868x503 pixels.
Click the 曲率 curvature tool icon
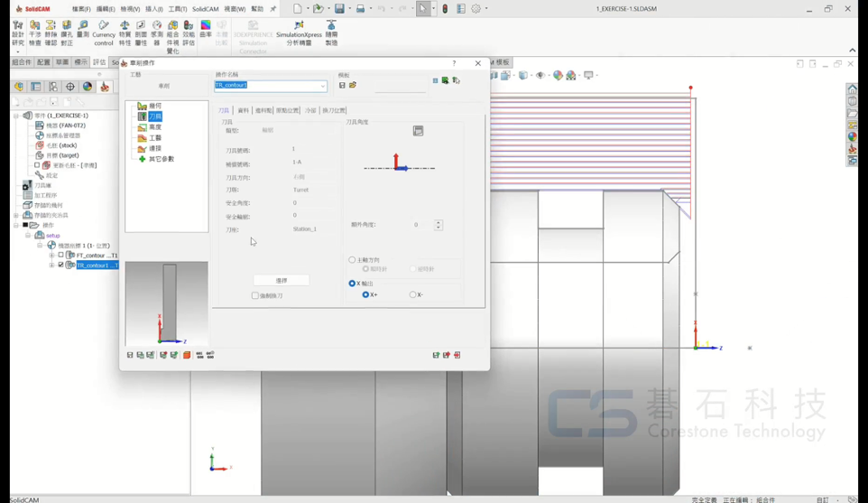(206, 26)
